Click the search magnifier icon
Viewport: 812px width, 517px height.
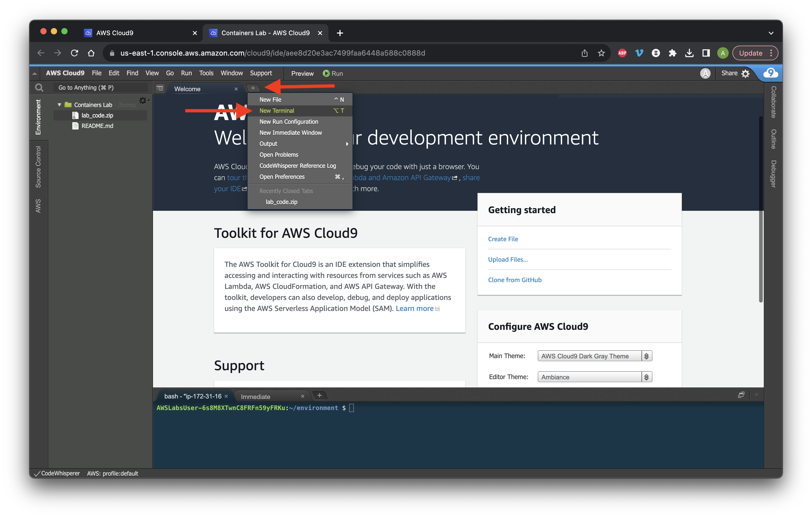coord(39,88)
